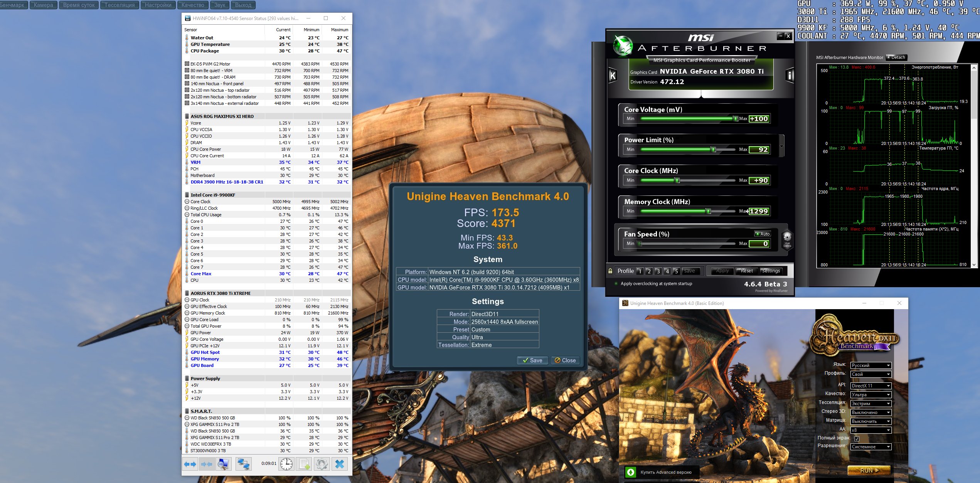Select Afterburner profile slot 3
The width and height of the screenshot is (980, 483).
point(658,271)
